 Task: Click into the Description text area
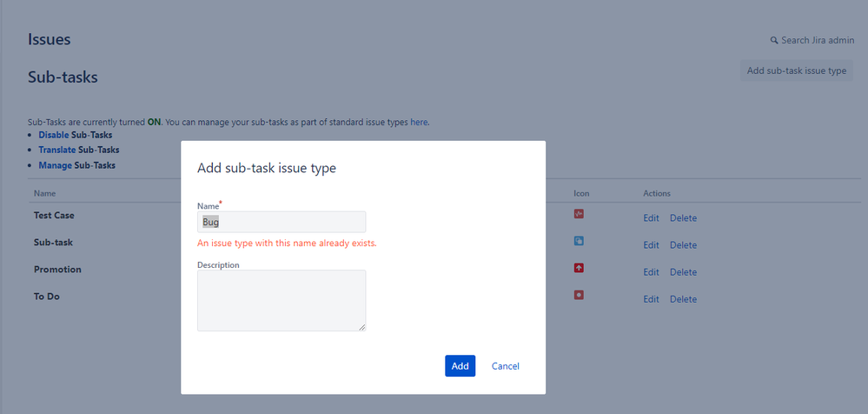[282, 300]
